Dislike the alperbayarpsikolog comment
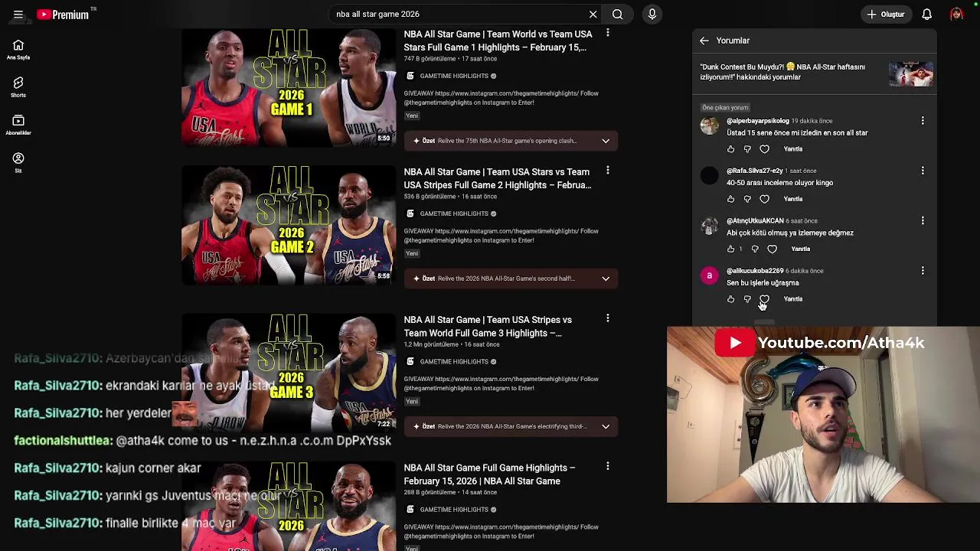 click(x=747, y=149)
